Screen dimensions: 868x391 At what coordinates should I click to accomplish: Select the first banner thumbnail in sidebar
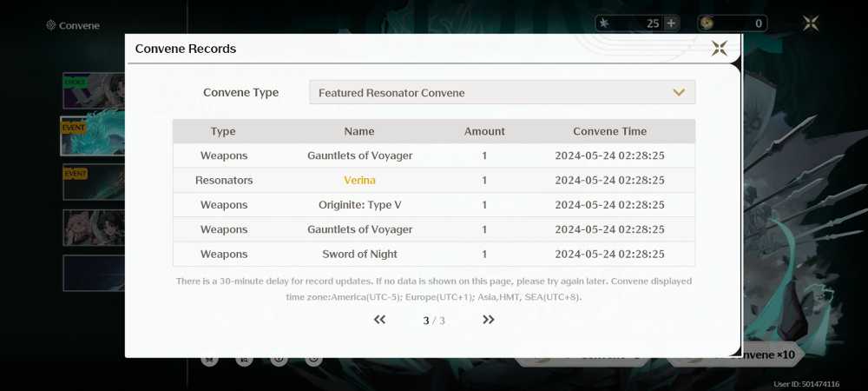tap(94, 91)
